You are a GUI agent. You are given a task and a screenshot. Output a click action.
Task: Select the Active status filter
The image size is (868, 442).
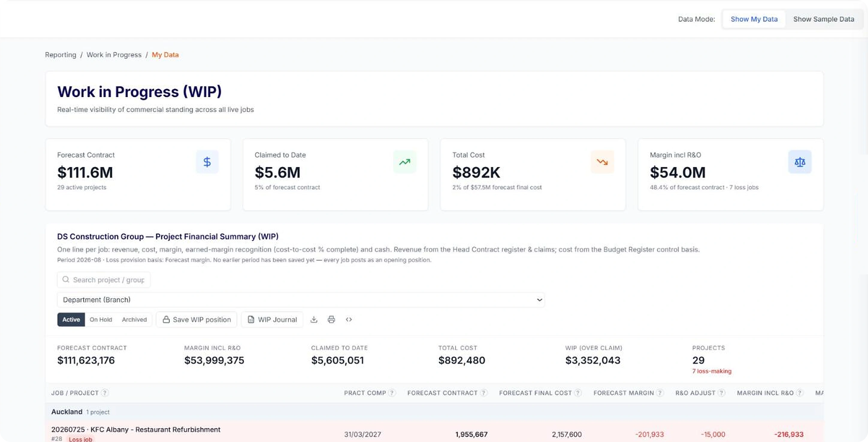[71, 319]
